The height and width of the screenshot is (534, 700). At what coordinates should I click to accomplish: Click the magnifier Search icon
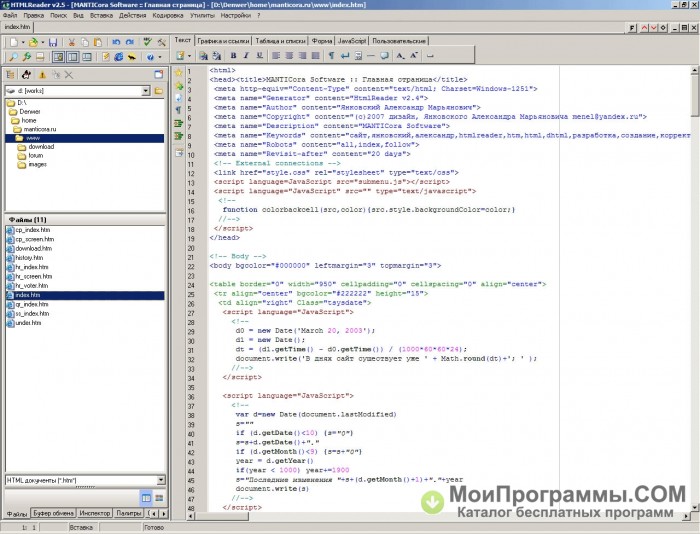click(13, 57)
